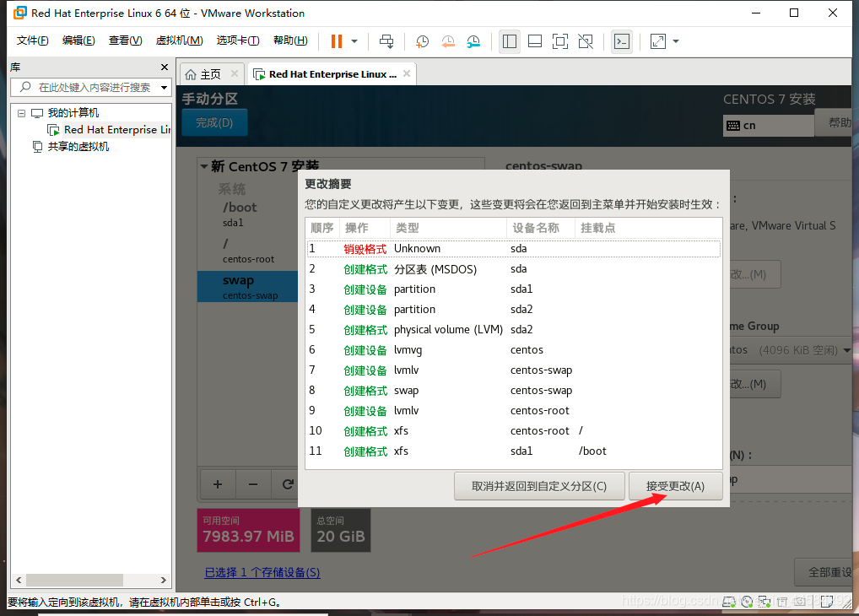The height and width of the screenshot is (616, 859).
Task: Select row 1 销毁格式 Unknown sda
Action: 514,248
